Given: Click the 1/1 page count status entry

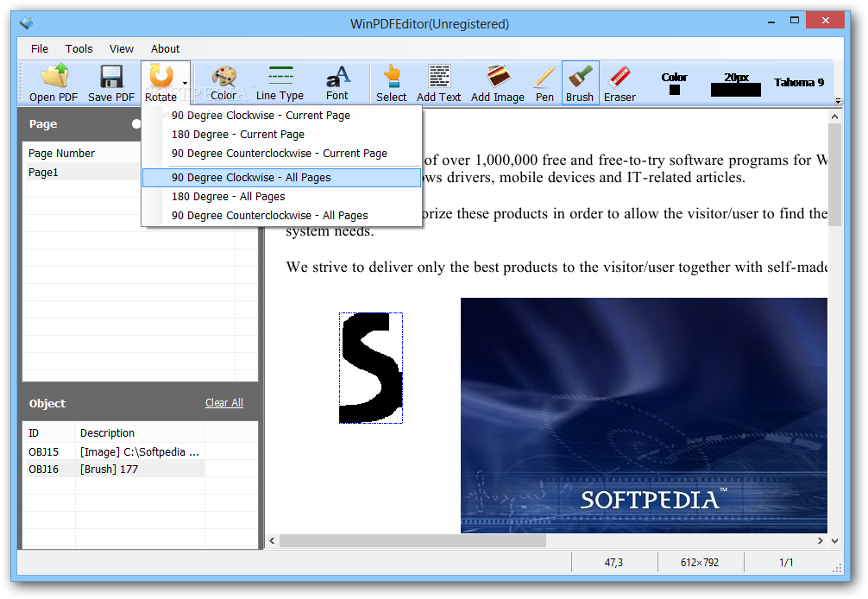Looking at the screenshot, I should (786, 563).
